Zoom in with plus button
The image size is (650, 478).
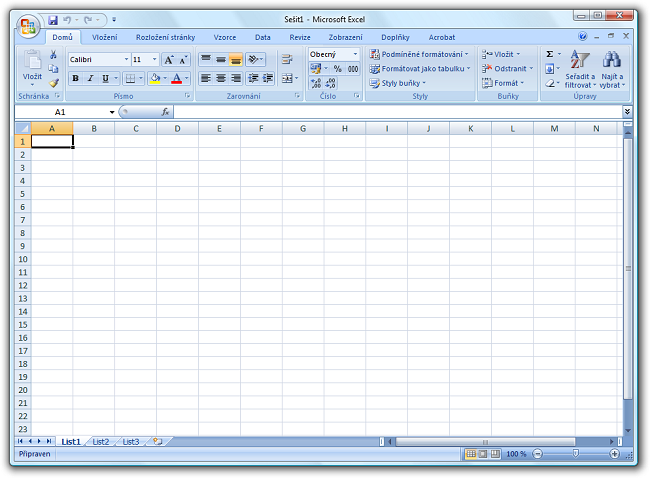coord(614,454)
